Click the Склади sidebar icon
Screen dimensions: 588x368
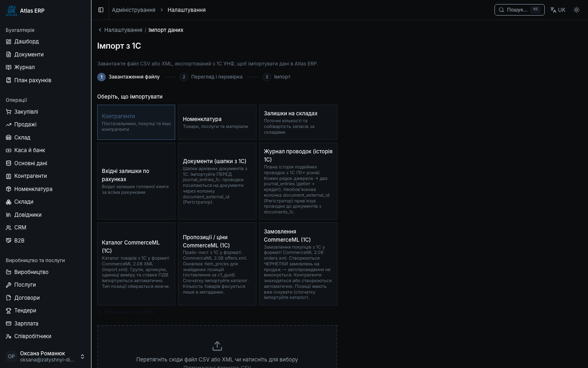click(9, 202)
